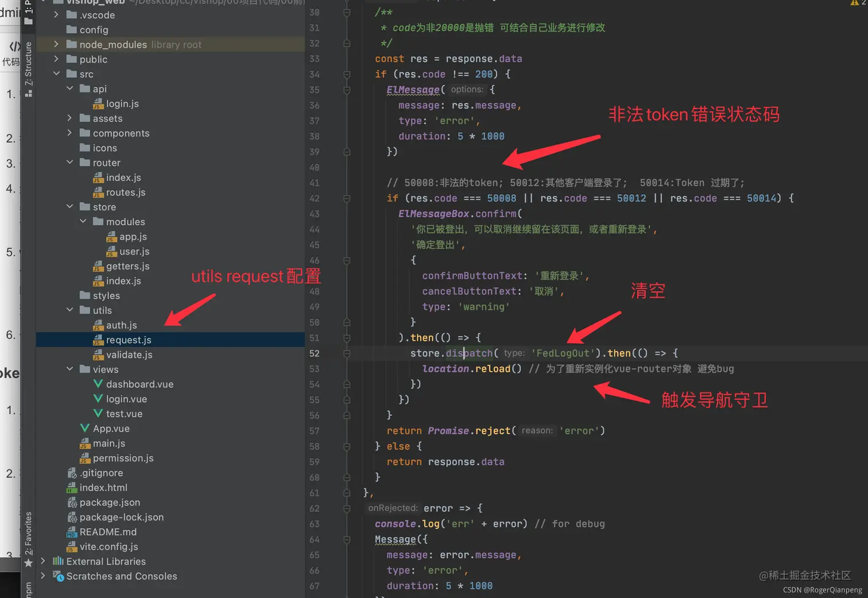Select index.js in store folder
The width and height of the screenshot is (868, 598).
[x=117, y=281]
